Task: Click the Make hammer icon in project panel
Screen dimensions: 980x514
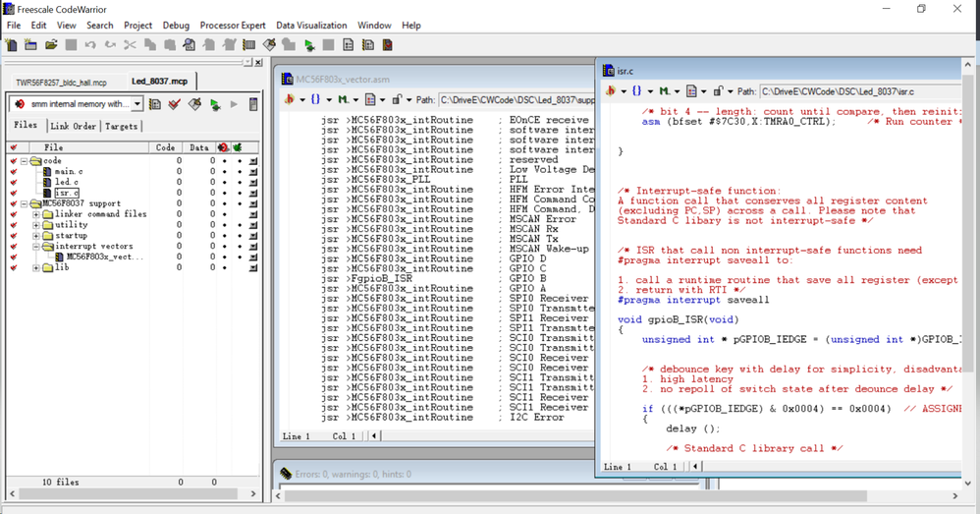Action: click(195, 104)
